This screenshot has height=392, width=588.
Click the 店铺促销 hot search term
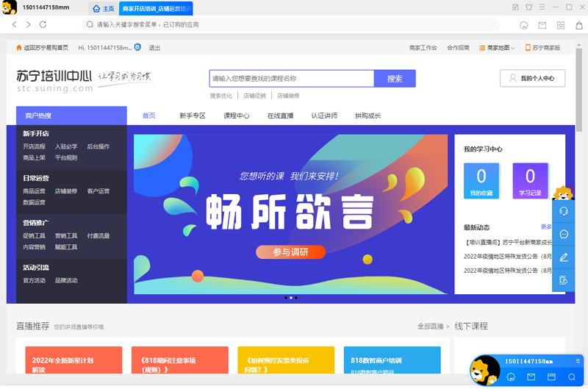point(254,96)
